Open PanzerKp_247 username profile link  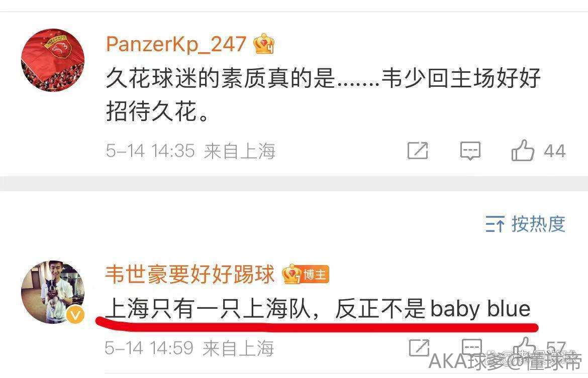pos(176,44)
